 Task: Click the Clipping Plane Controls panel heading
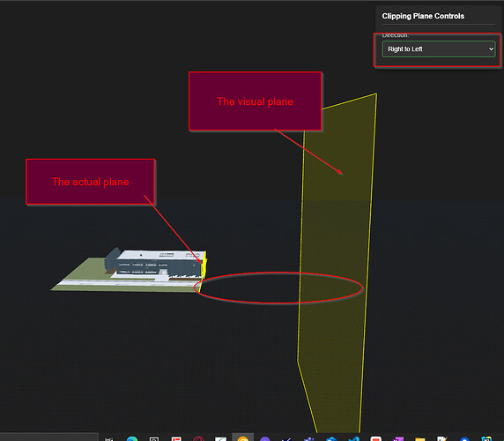pos(423,16)
